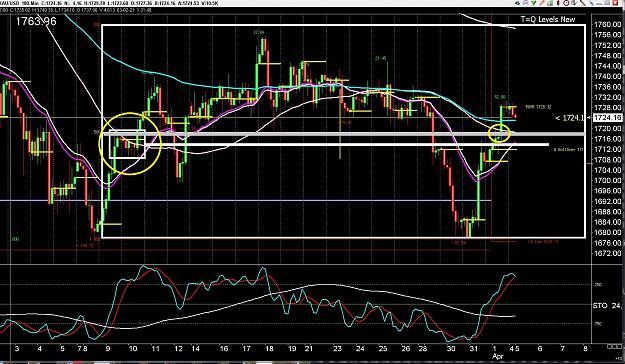The height and width of the screenshot is (364, 625).
Task: Select the diagonal trend line drawing tool
Action: click(x=583, y=3)
